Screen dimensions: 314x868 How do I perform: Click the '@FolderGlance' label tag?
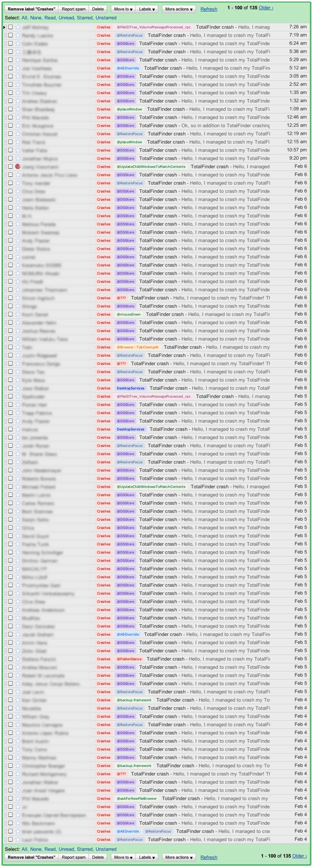tap(129, 659)
